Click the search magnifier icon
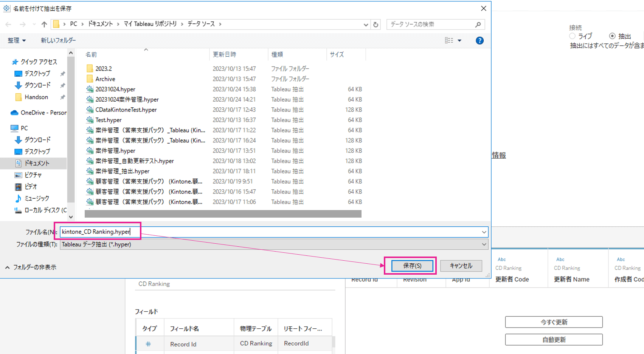The width and height of the screenshot is (644, 354). pos(478,25)
